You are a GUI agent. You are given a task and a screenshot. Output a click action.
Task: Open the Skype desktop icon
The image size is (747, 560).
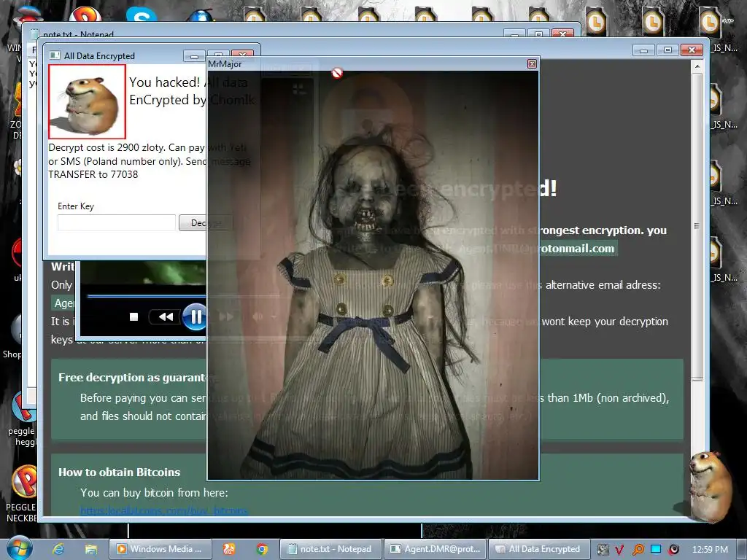coord(142,15)
